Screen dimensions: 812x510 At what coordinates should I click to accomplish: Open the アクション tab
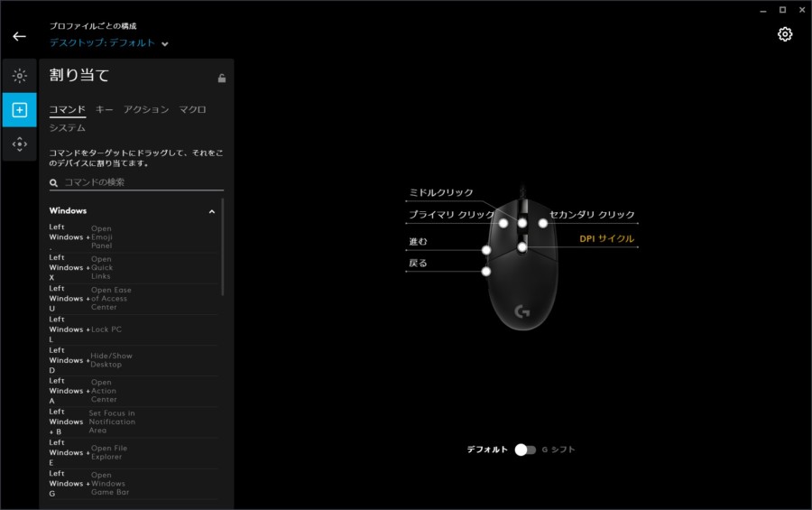click(146, 109)
